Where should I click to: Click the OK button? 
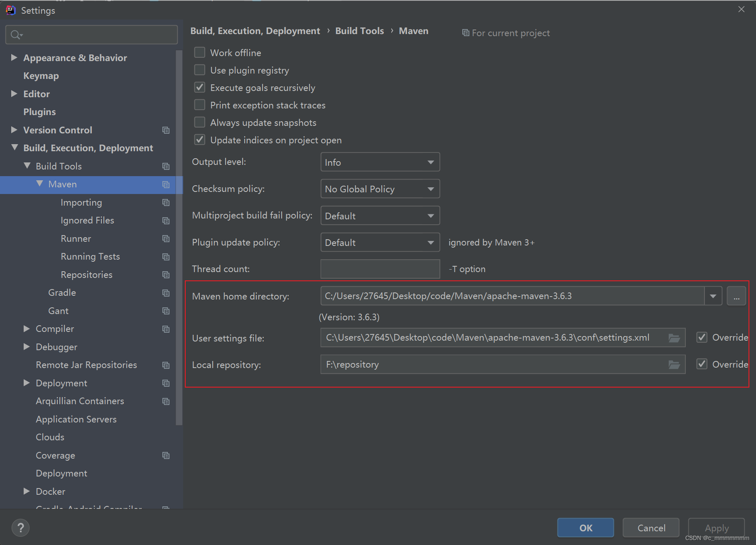coord(586,528)
